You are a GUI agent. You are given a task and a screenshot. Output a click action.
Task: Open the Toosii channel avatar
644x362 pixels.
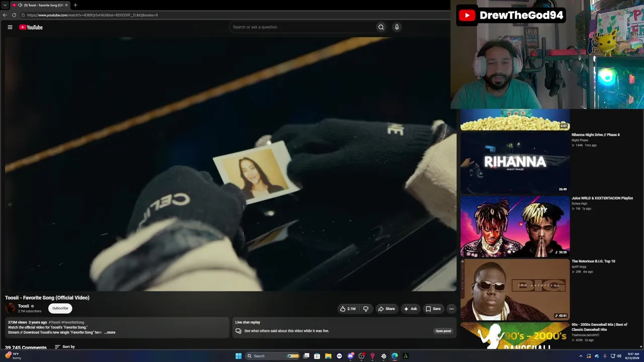coord(11,308)
